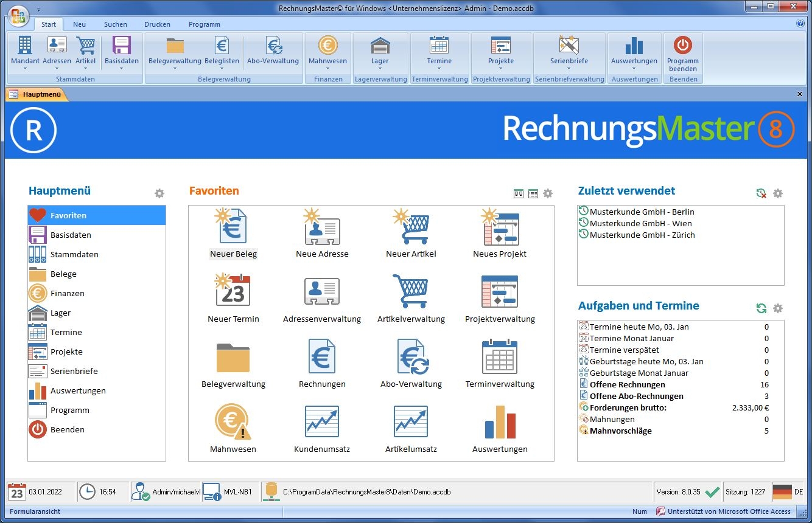
Task: Open the Neuer Termin calendar tile
Action: point(233,299)
